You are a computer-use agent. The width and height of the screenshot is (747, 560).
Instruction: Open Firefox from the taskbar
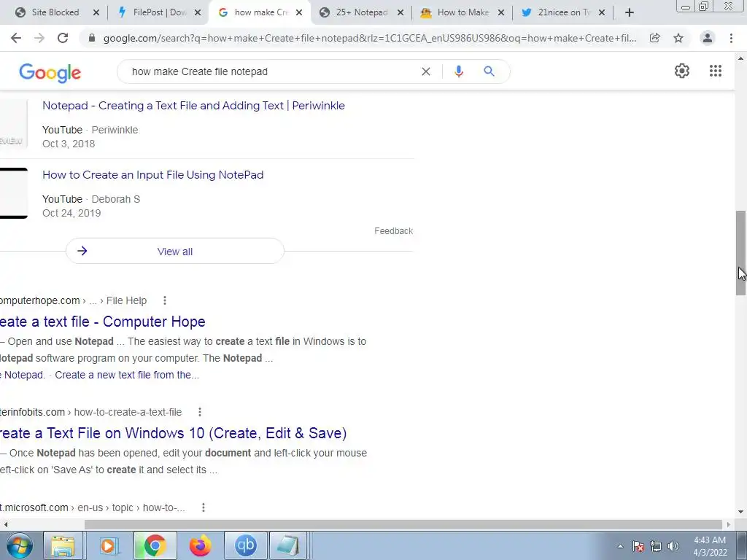tap(200, 545)
